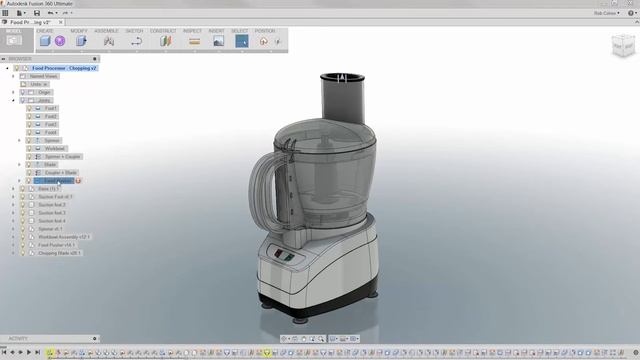This screenshot has height=360, width=640.
Task: Open the File menu dropdown
Action: (x=21, y=13)
